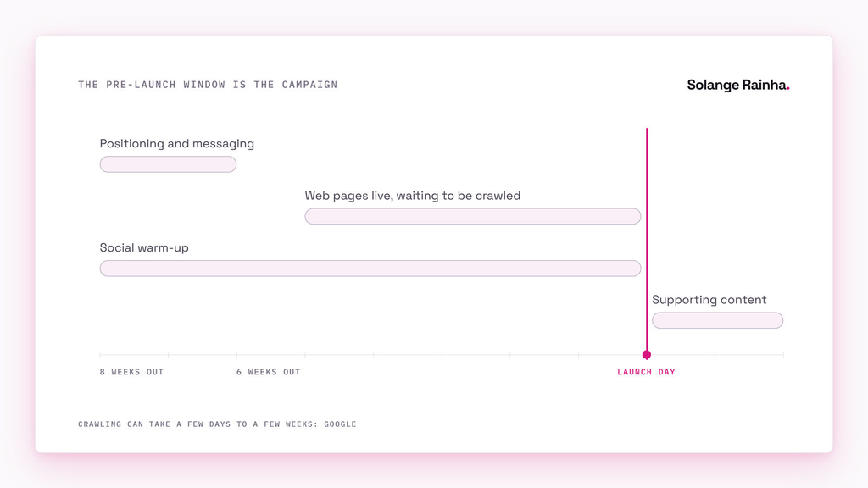Click the crawling footnote citing Google
Screen dimensions: 868x488
[x=217, y=424]
